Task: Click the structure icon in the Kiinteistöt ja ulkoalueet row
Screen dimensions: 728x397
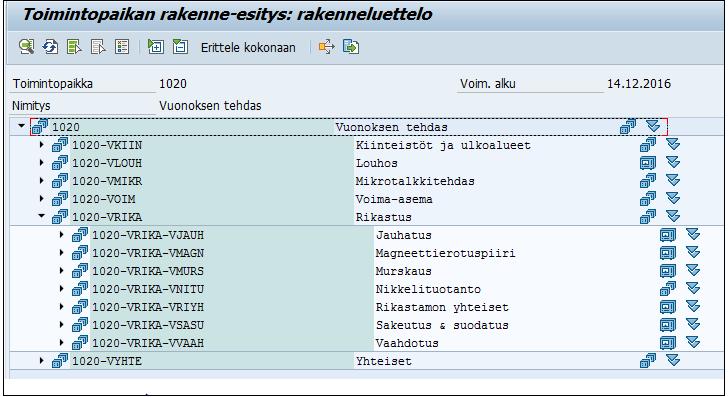Action: tap(648, 144)
